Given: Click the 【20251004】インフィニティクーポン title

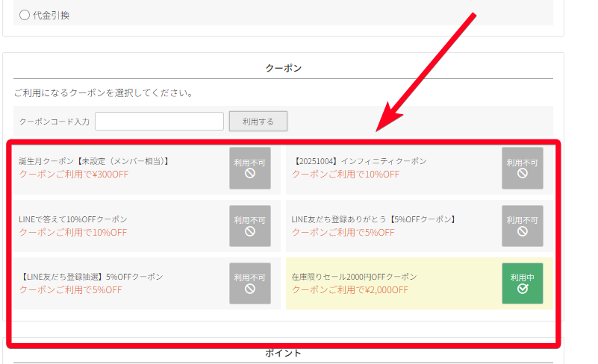Looking at the screenshot, I should [x=360, y=161].
